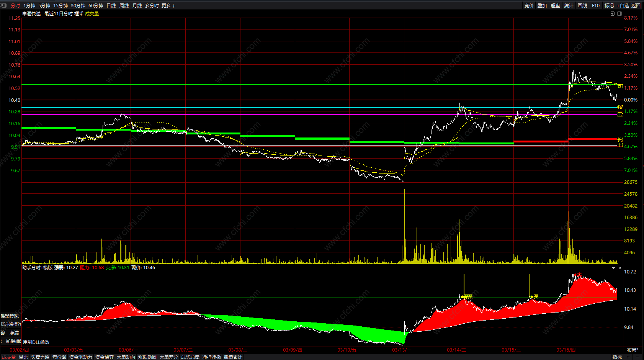
Task: Click the 支撑: 10.31 value
Action: 118,268
